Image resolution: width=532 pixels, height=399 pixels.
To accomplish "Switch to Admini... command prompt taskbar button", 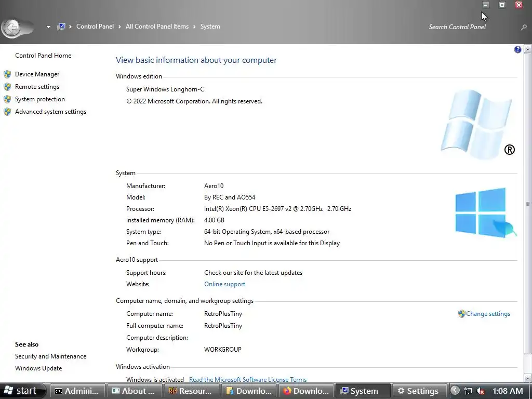I will 77,391.
